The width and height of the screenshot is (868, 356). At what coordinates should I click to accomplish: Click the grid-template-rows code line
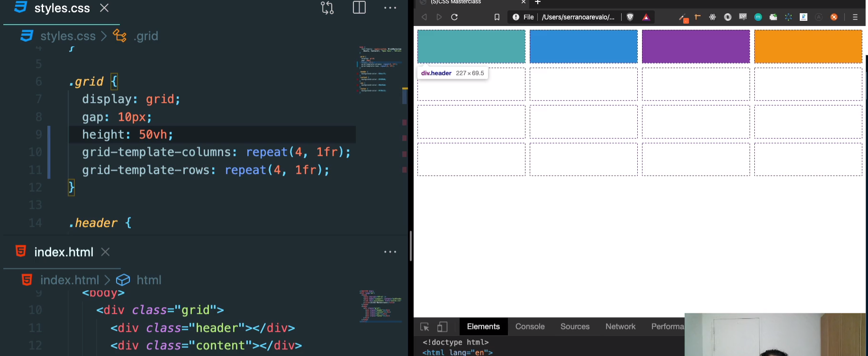click(206, 170)
